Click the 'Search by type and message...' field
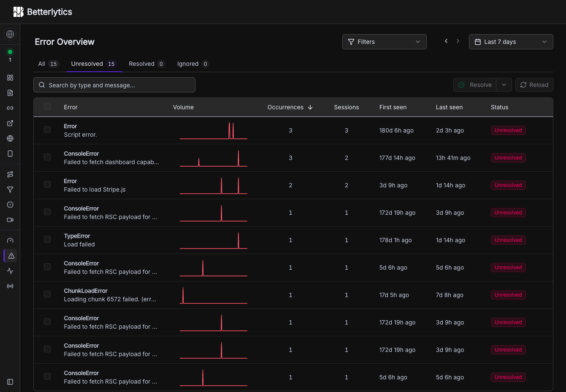Viewport: 566px width, 392px height. click(x=114, y=85)
